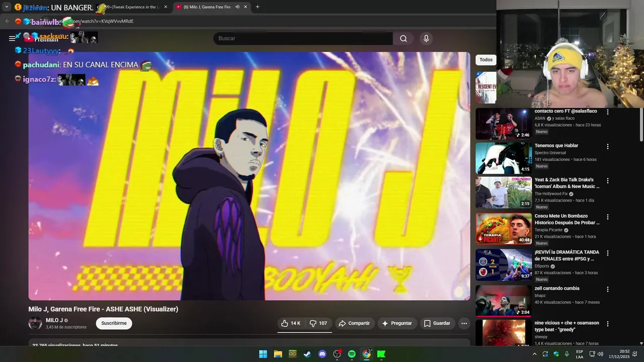The height and width of the screenshot is (362, 644).
Task: Open 'Tenemos que Hablar' video thumbnail
Action: 504,158
